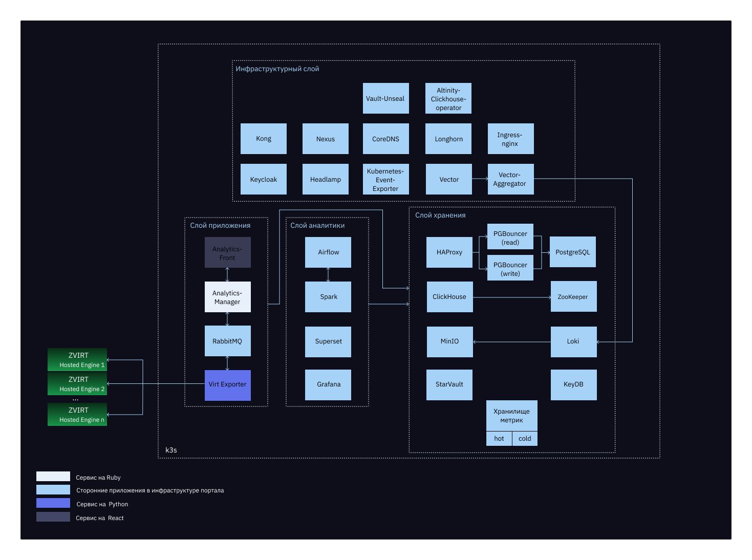Viewport: 752px width, 560px height.
Task: Click the Хранилище метрик box
Action: click(512, 416)
